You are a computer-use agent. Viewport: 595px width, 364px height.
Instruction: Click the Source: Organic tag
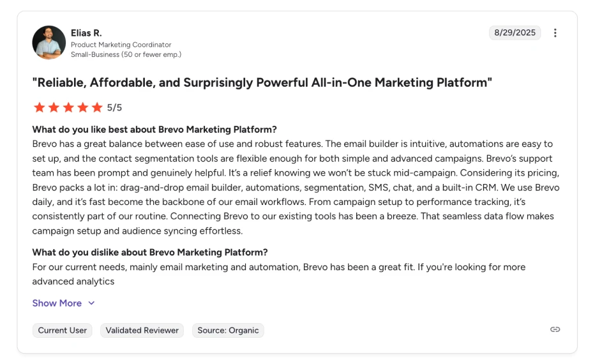pos(228,330)
